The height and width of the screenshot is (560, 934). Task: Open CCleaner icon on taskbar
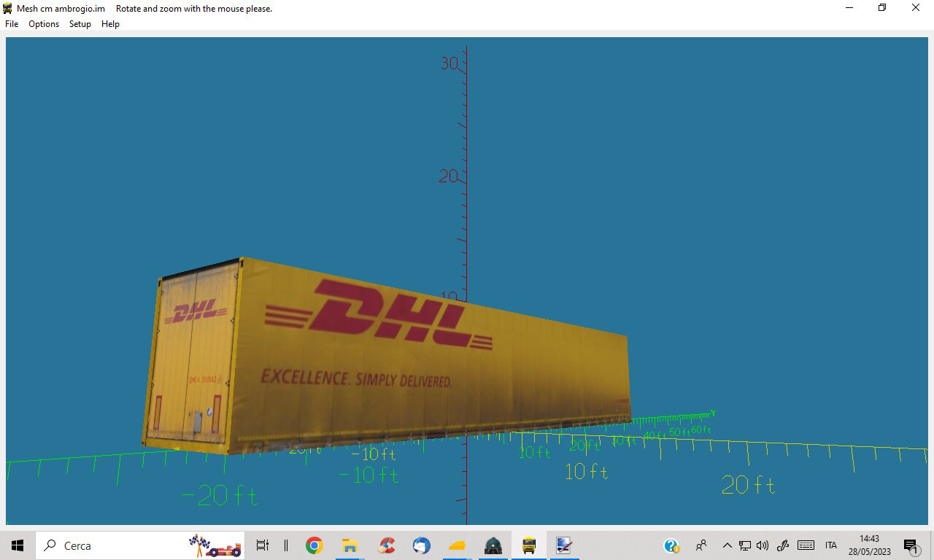point(387,545)
